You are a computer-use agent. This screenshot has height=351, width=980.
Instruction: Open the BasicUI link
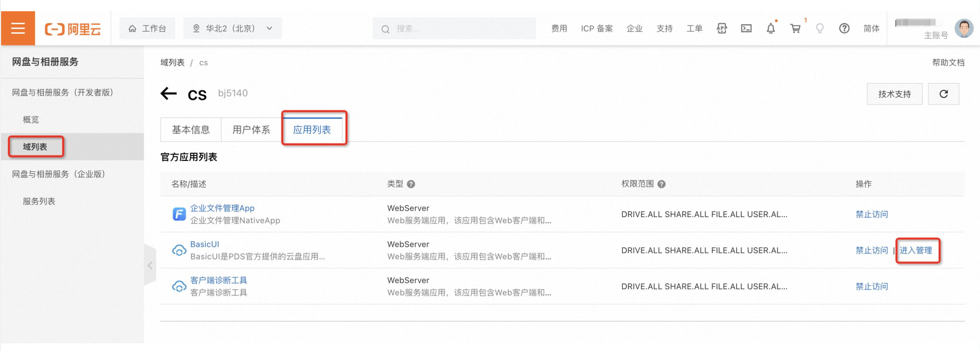pos(204,244)
